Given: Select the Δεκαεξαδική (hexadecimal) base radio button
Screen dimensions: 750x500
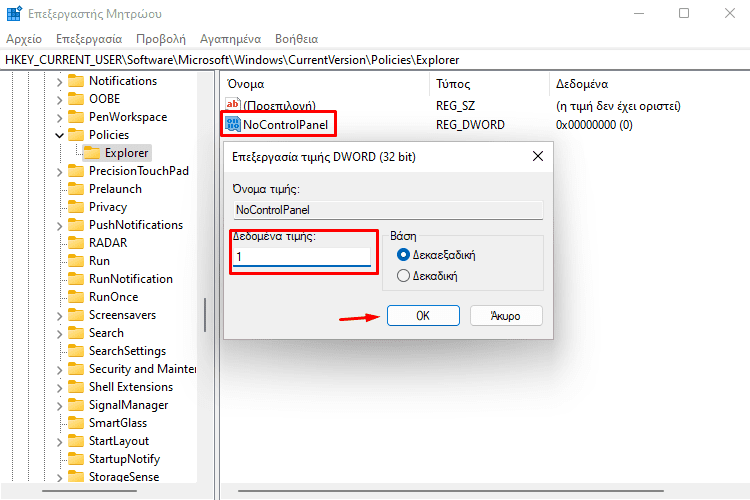Looking at the screenshot, I should (x=403, y=255).
